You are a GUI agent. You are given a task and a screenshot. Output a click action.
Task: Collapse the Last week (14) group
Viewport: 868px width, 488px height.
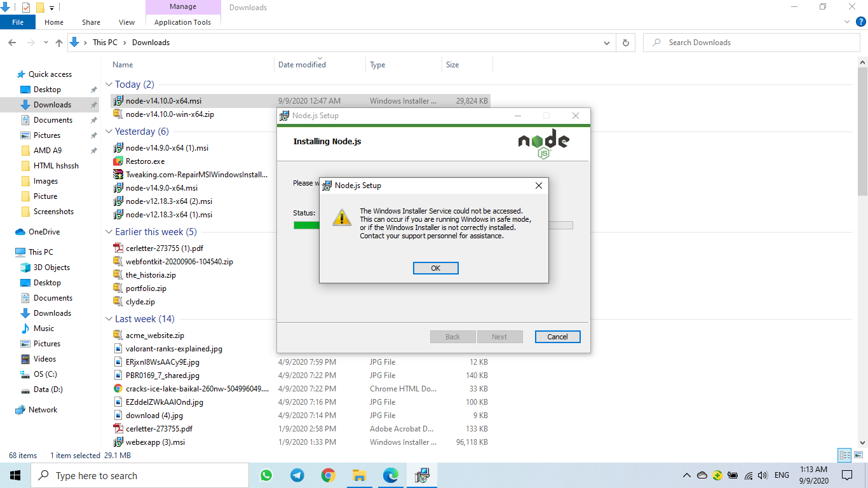(x=109, y=319)
